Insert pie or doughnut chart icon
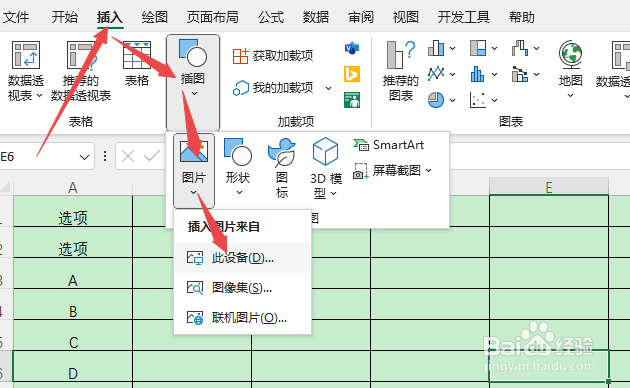Image resolution: width=630 pixels, height=388 pixels. [436, 100]
